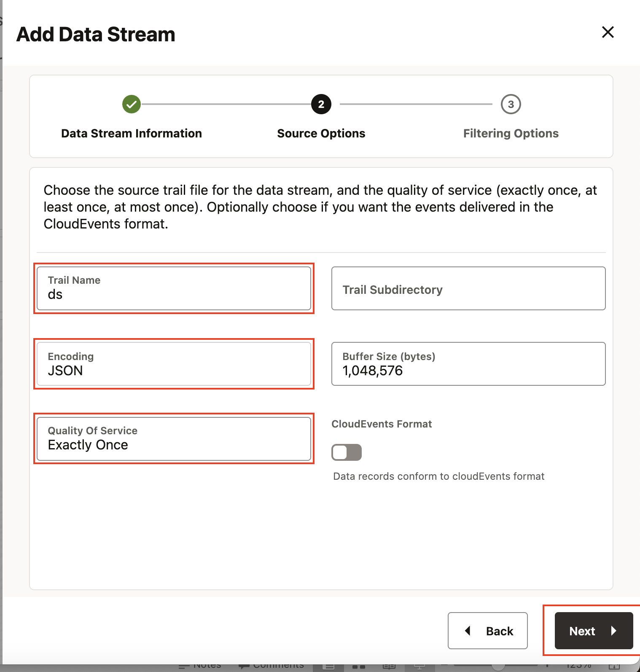Close the Add Data Stream dialog
Viewport: 640px width, 672px height.
click(608, 32)
